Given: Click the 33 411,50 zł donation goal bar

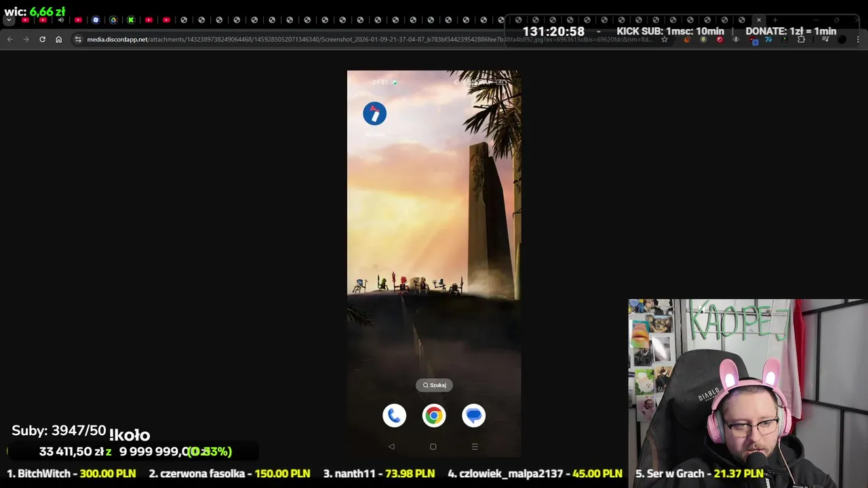Looking at the screenshot, I should (x=133, y=451).
